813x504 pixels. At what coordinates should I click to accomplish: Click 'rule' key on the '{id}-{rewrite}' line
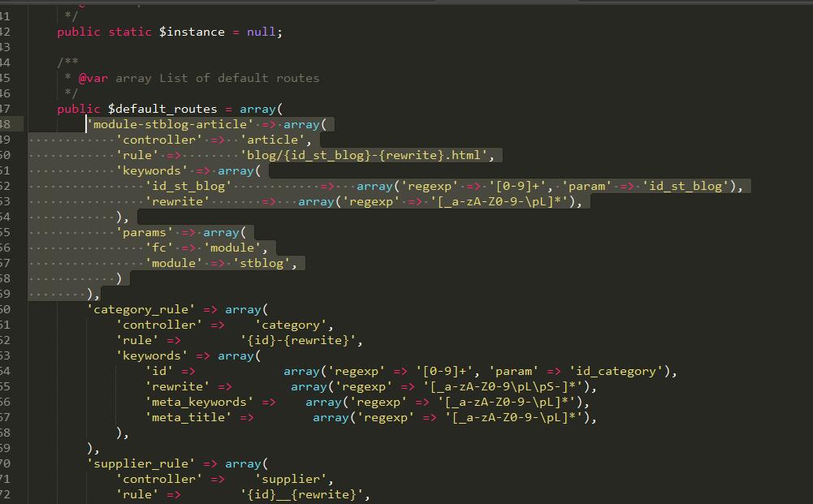click(137, 341)
